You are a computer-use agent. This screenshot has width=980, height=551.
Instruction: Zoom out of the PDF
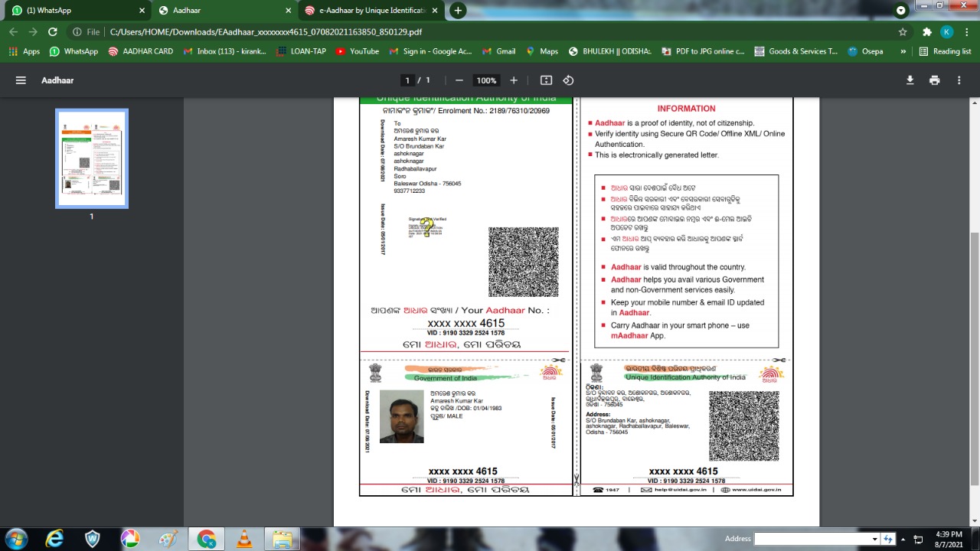coord(459,80)
